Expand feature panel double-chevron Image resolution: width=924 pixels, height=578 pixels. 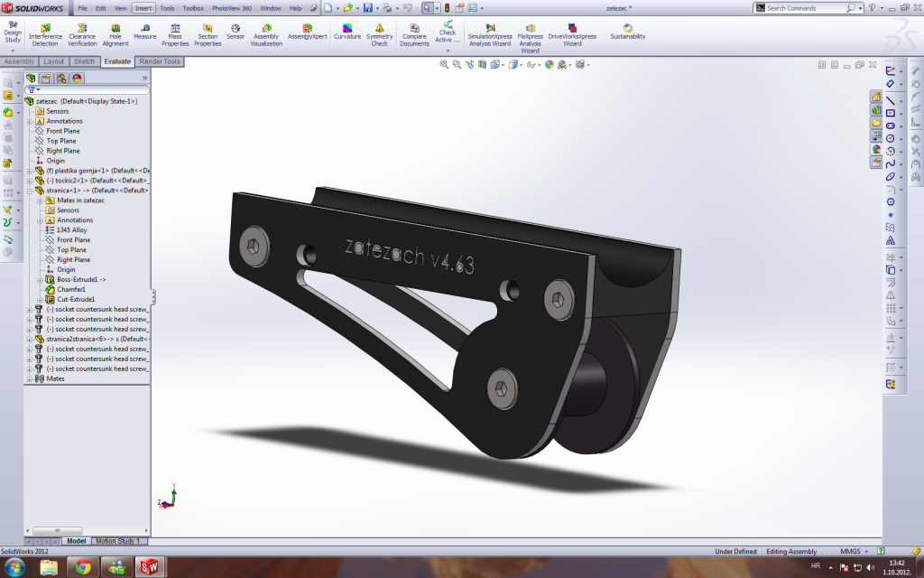pyautogui.click(x=144, y=78)
